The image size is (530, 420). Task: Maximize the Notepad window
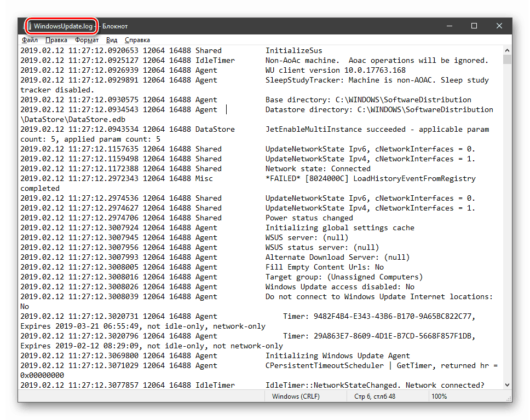tap(474, 26)
